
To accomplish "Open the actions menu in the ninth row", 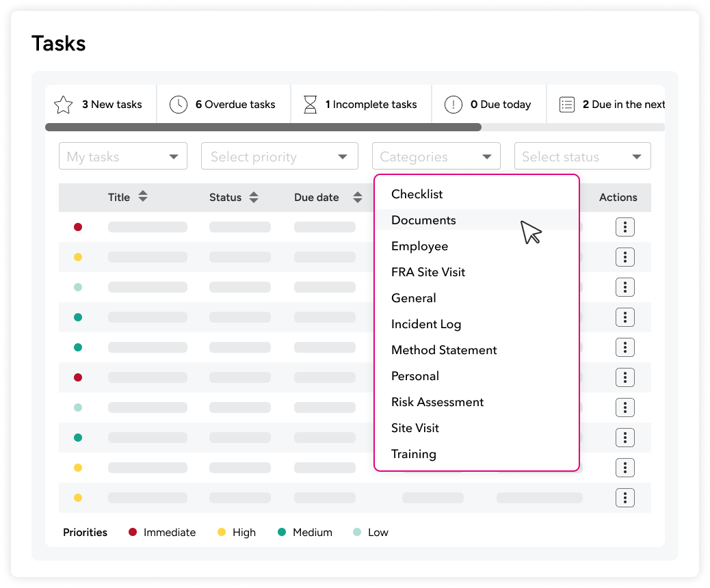I will coord(625,468).
